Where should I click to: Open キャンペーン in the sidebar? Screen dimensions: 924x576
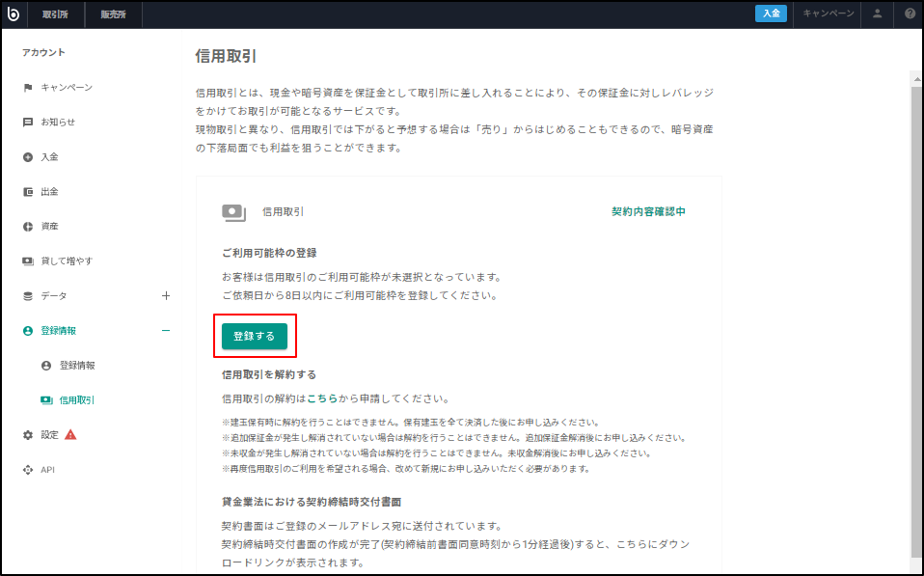[66, 88]
